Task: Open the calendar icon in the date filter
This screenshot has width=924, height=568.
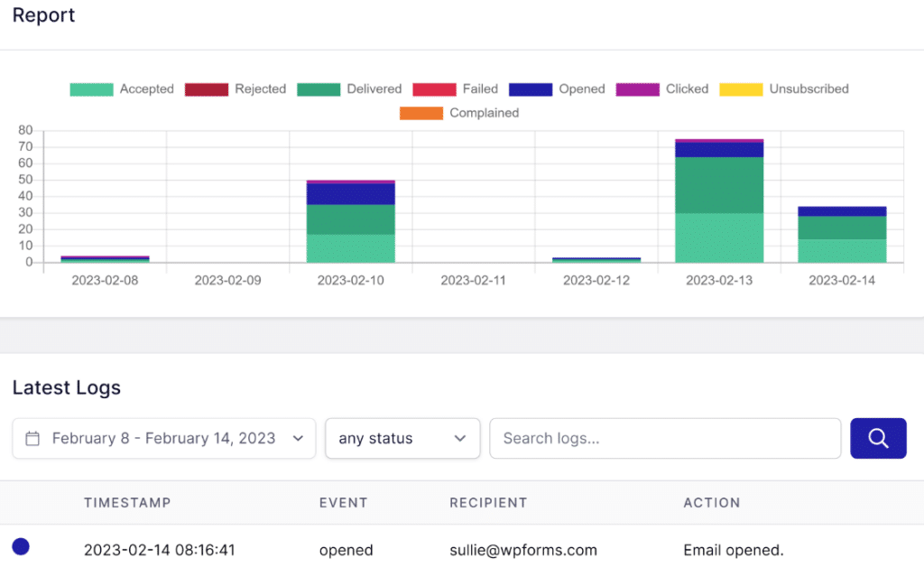Action: (34, 438)
